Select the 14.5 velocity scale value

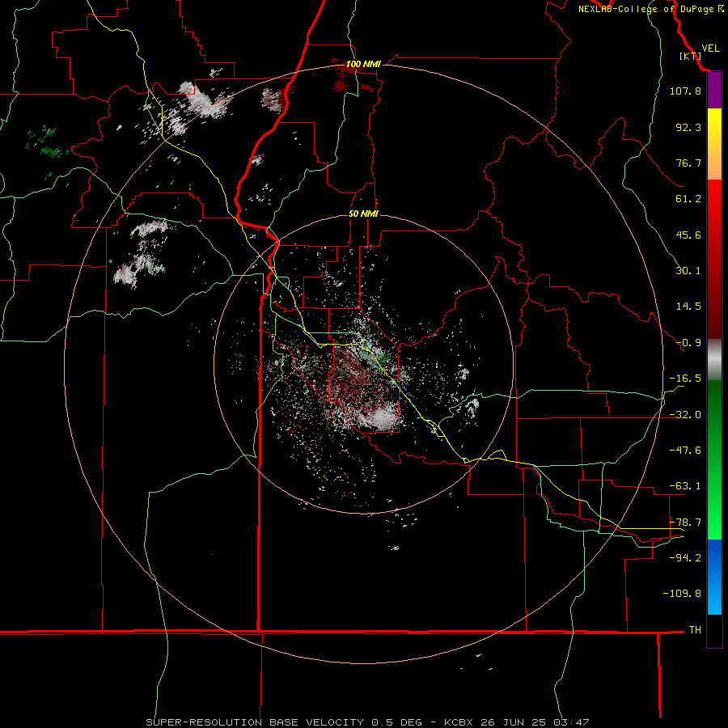pyautogui.click(x=688, y=307)
